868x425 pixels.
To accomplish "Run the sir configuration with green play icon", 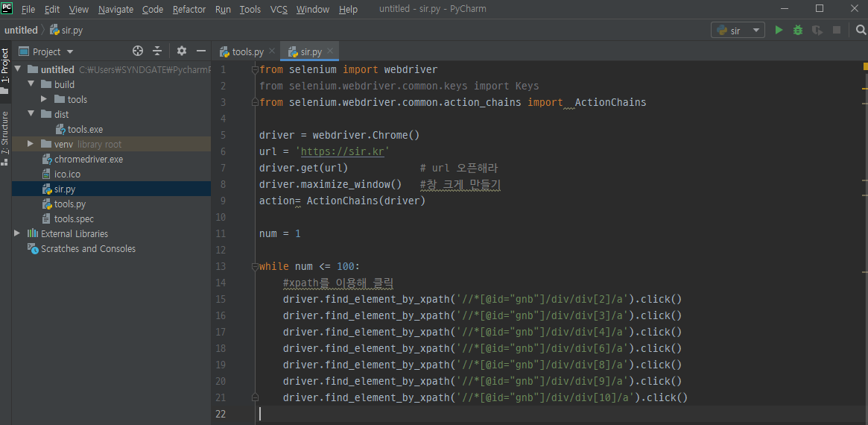I will point(779,30).
